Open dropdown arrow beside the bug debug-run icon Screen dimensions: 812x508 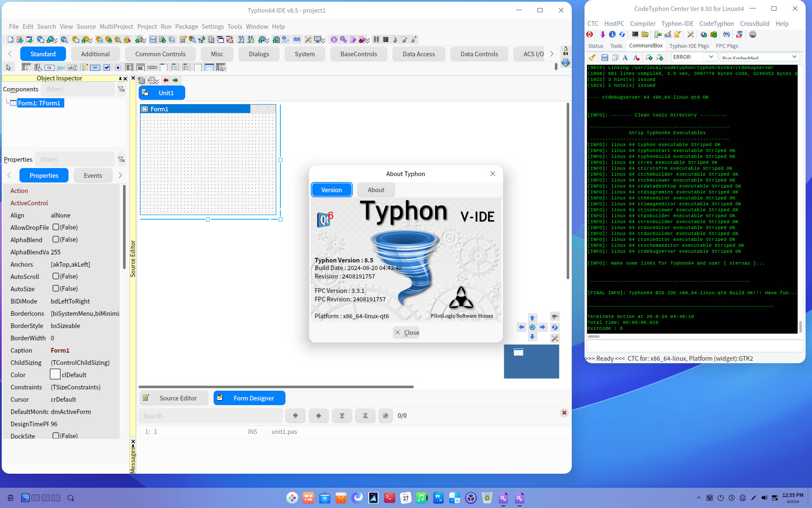(x=367, y=40)
